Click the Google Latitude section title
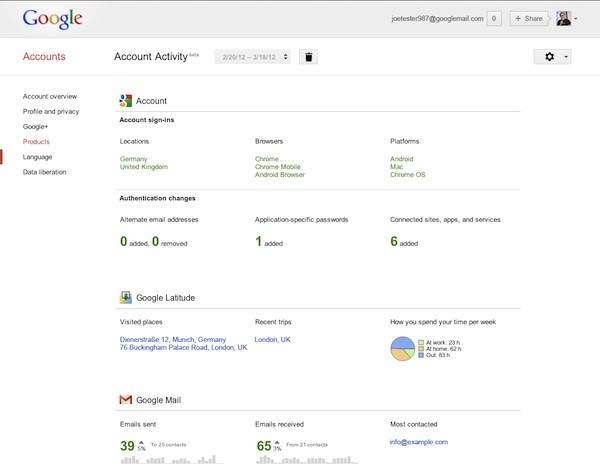Image resolution: width=600 pixels, height=472 pixels. point(165,298)
